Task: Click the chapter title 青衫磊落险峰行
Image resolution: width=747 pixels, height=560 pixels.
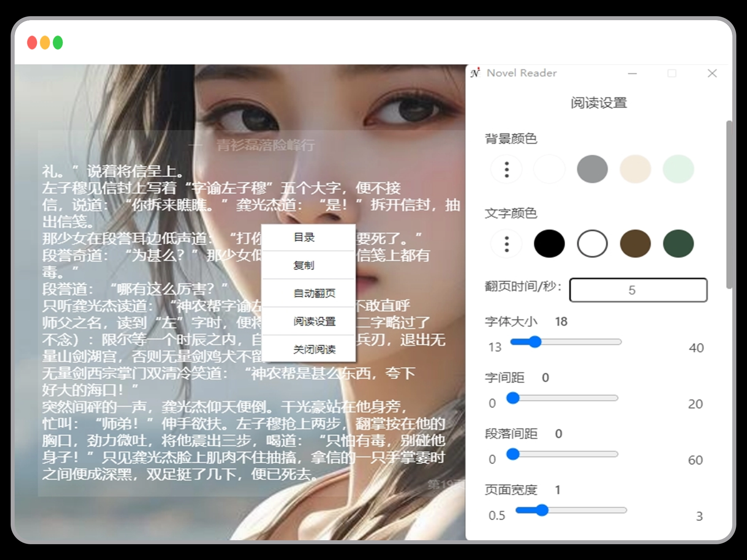Action: (266, 145)
